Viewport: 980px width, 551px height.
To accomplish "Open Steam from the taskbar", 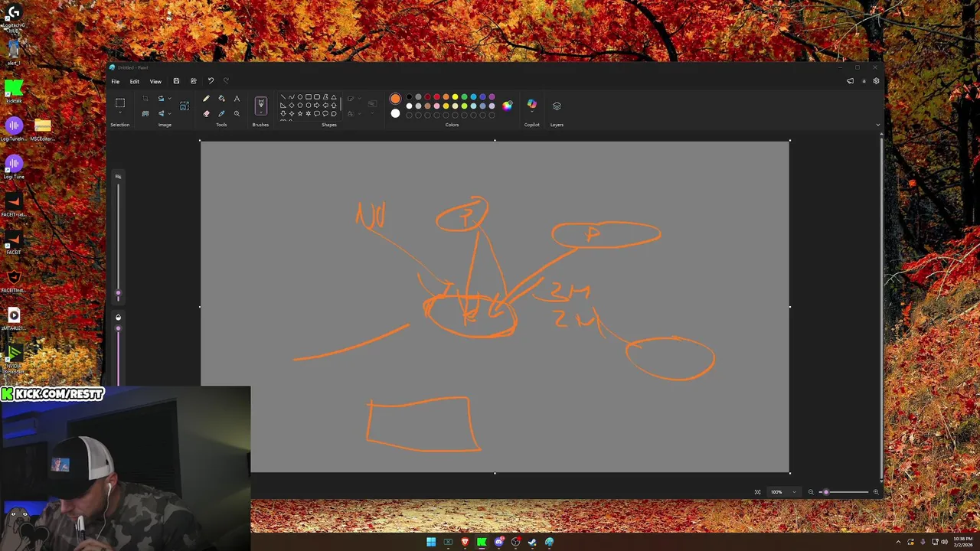I will [532, 543].
